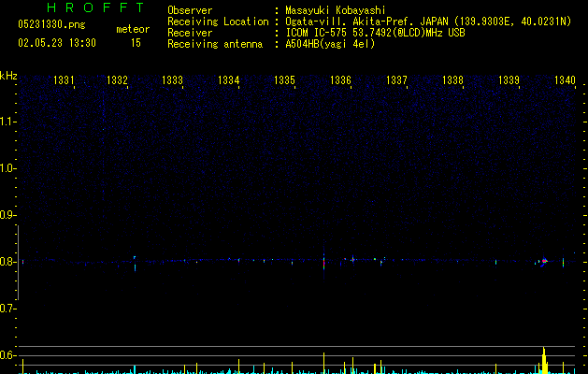The width and height of the screenshot is (588, 374).
Task: Click the 1331 time axis marker
Action: coord(64,79)
